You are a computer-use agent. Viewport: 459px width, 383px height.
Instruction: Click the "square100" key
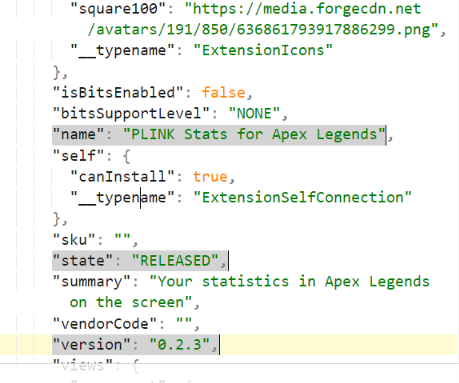click(x=118, y=9)
